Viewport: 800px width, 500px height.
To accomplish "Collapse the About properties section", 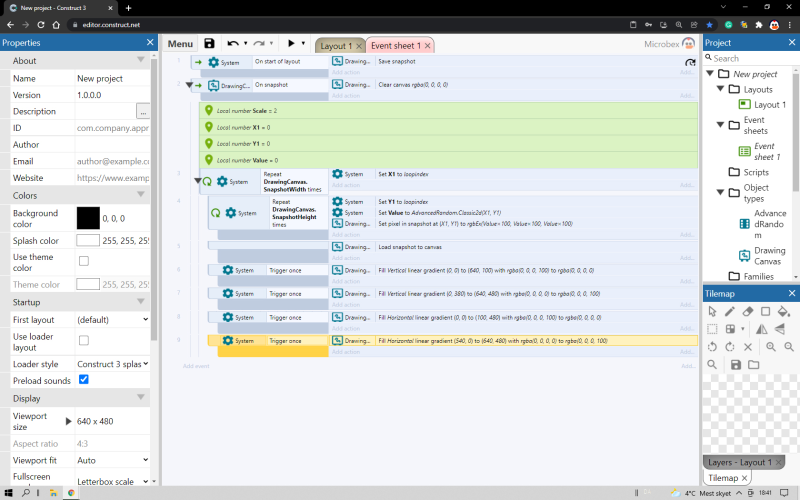I will coord(141,60).
